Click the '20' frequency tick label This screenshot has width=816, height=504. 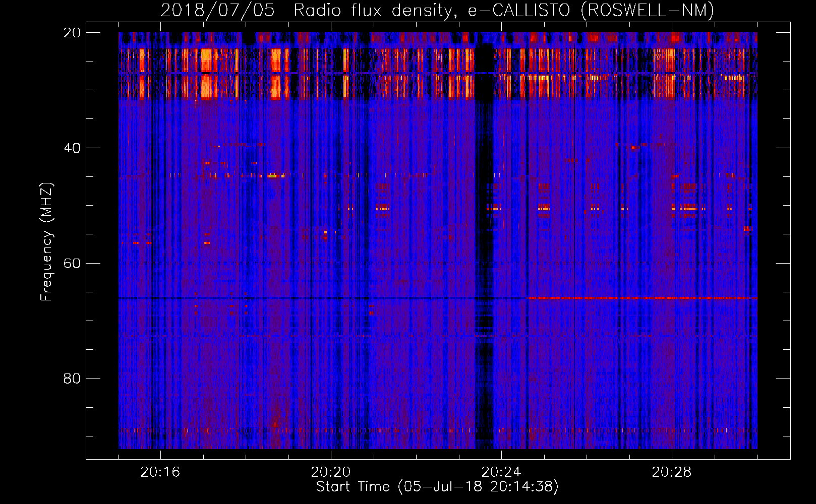coord(72,32)
